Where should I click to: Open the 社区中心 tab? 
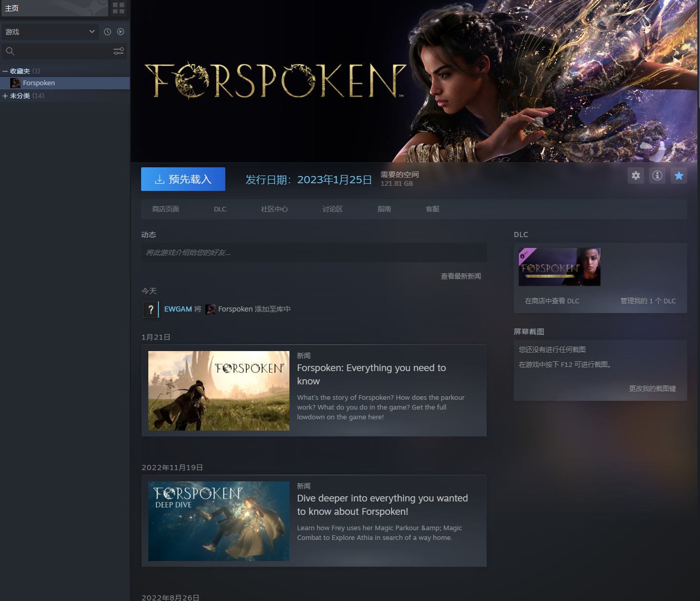[275, 209]
